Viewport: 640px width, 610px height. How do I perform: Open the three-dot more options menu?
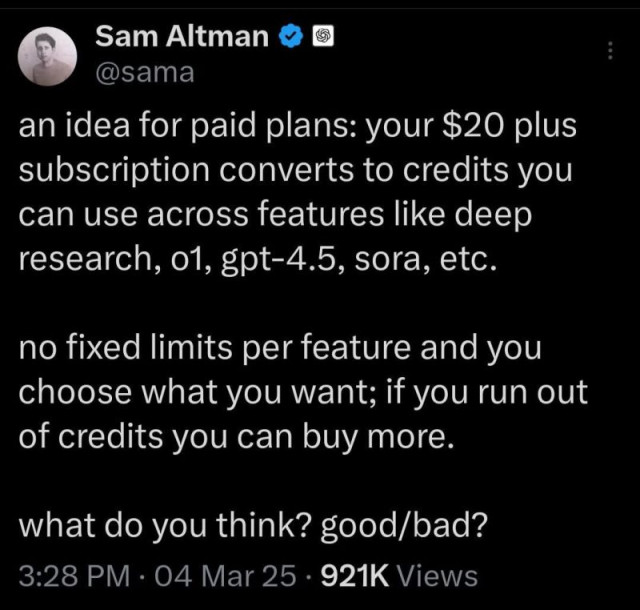pyautogui.click(x=610, y=50)
